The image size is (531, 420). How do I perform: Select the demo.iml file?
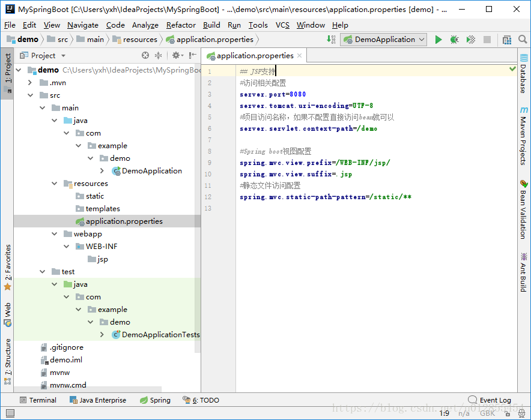61,360
